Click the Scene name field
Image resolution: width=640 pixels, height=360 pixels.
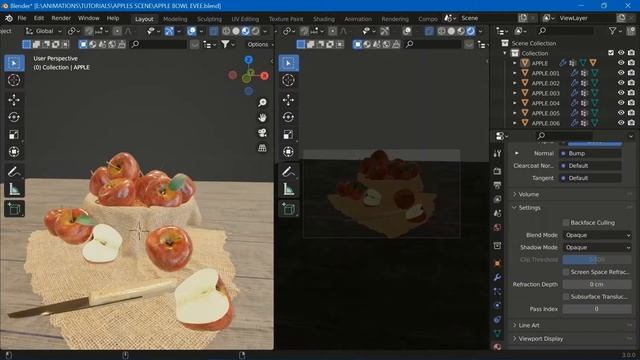pyautogui.click(x=488, y=18)
